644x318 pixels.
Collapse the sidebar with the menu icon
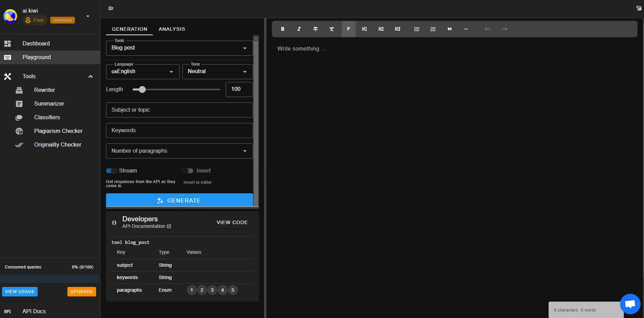[111, 8]
